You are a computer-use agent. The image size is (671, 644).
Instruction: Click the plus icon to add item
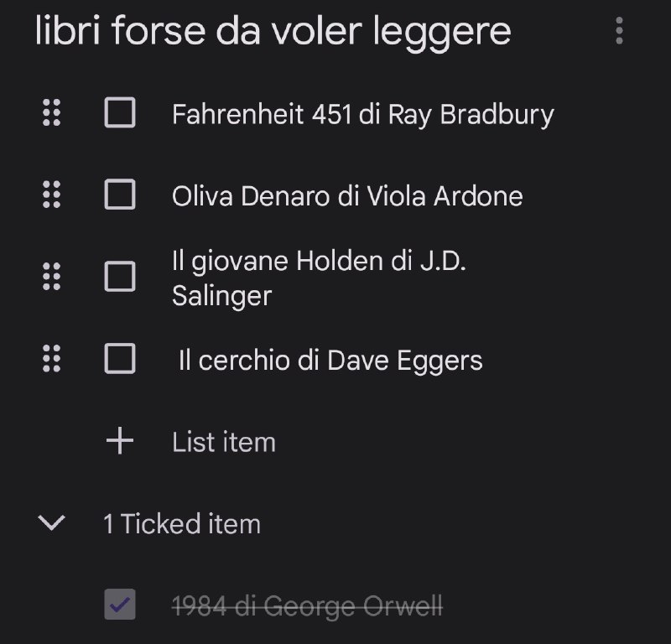coord(120,441)
